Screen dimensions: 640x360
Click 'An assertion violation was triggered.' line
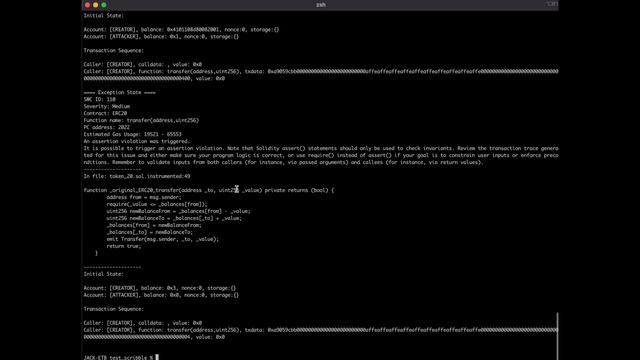point(137,141)
